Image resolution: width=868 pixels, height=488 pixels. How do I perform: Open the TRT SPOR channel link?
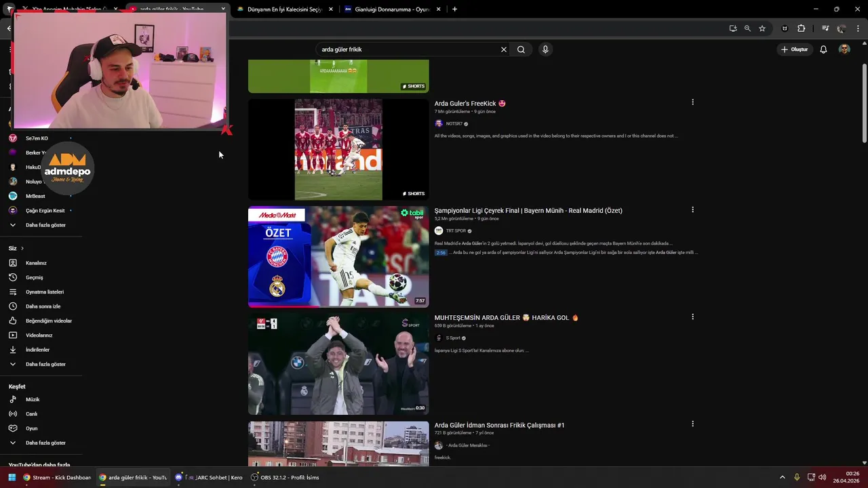[x=456, y=231]
